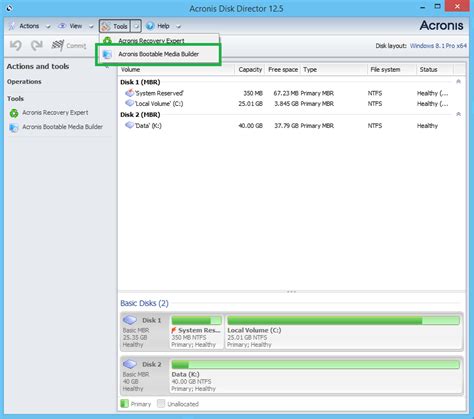Expand the Actions menu dropdown arrow
Screen dimensions: 474x419
(x=48, y=26)
